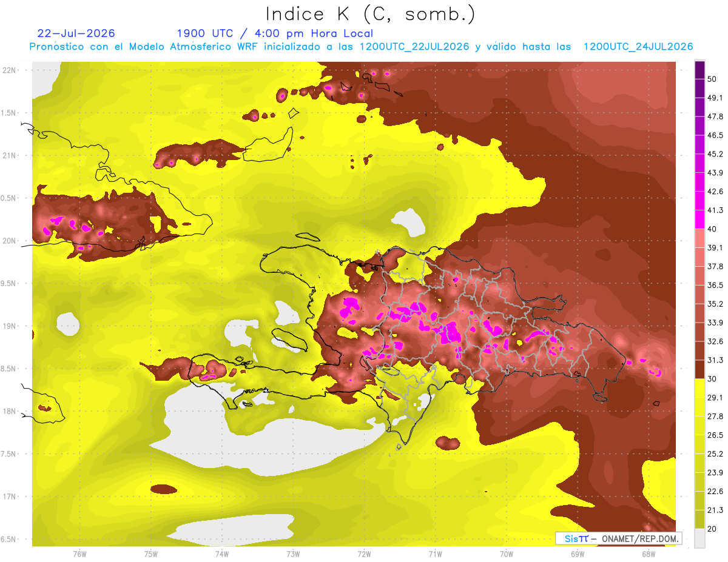Image resolution: width=728 pixels, height=562 pixels.
Task: Click the legend value 37.8
Action: [715, 267]
